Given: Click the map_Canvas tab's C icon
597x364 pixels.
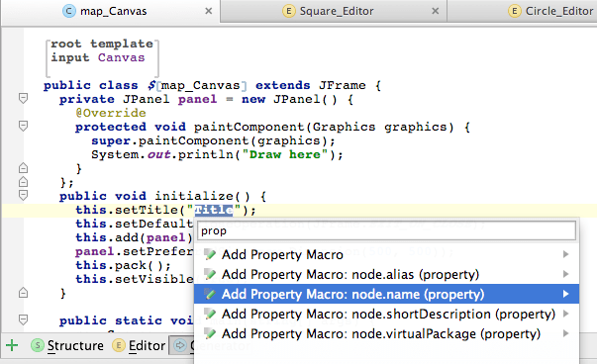Looking at the screenshot, I should pos(69,11).
